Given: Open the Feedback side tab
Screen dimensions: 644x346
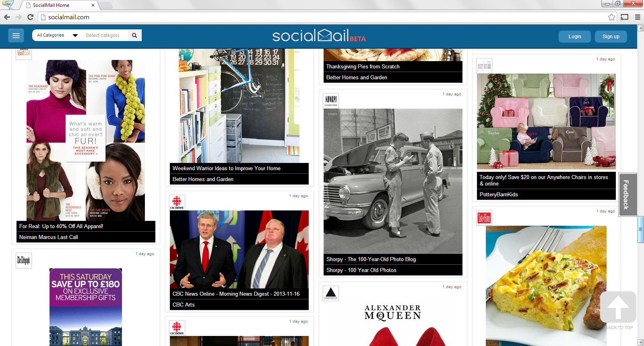Looking at the screenshot, I should [x=627, y=195].
